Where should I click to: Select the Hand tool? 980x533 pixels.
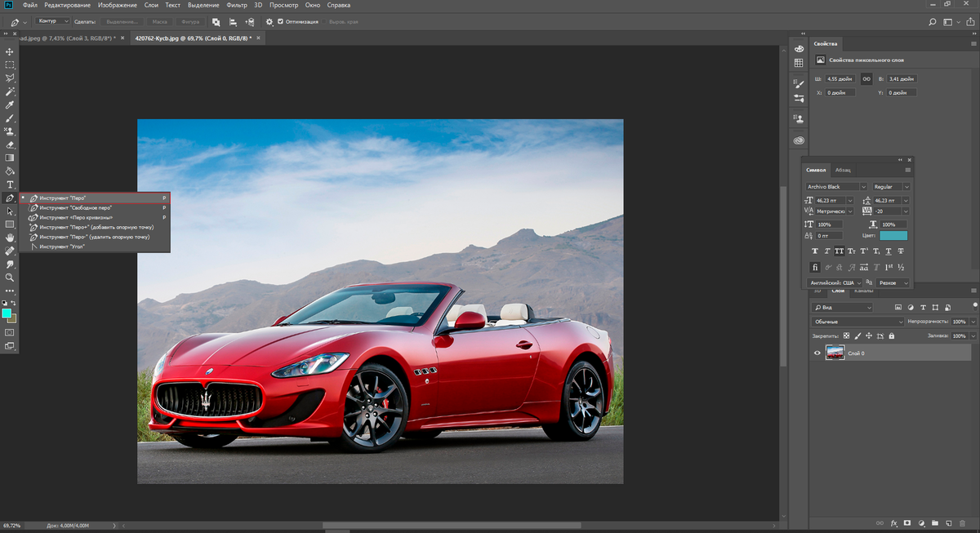point(10,238)
